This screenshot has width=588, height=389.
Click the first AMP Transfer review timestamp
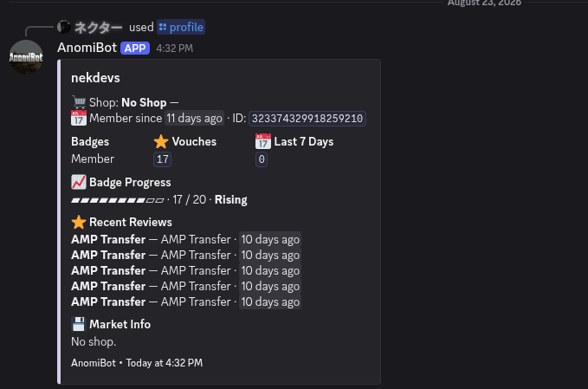pyautogui.click(x=270, y=239)
